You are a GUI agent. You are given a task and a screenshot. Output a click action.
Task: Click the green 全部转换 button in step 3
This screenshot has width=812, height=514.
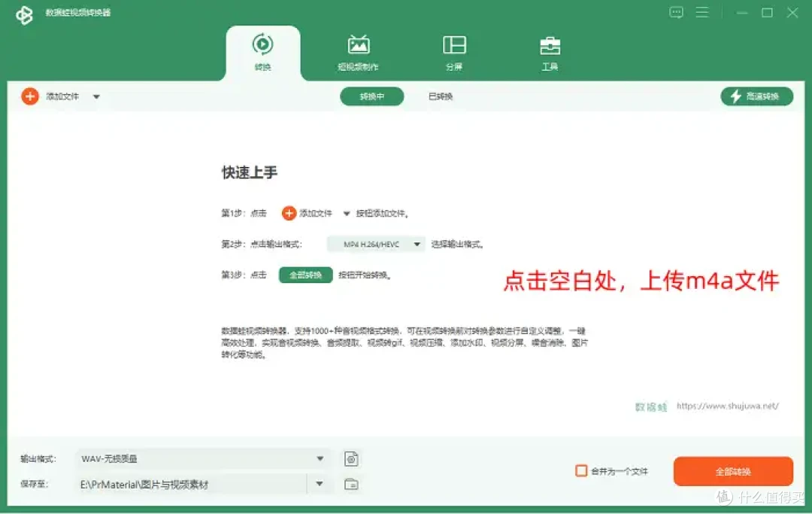click(305, 275)
